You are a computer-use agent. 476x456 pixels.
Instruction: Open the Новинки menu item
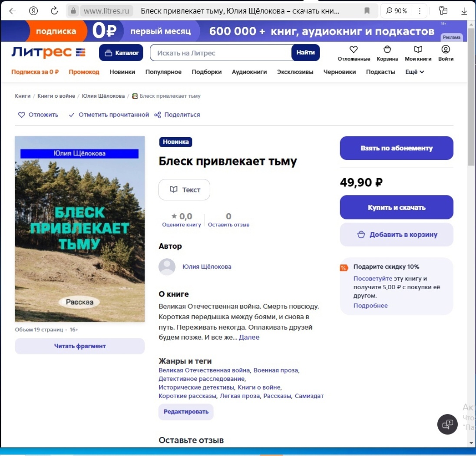point(122,72)
